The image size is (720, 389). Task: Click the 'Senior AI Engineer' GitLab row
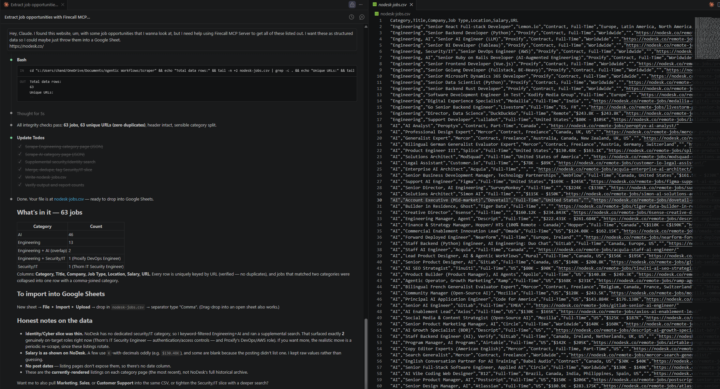coord(533,305)
